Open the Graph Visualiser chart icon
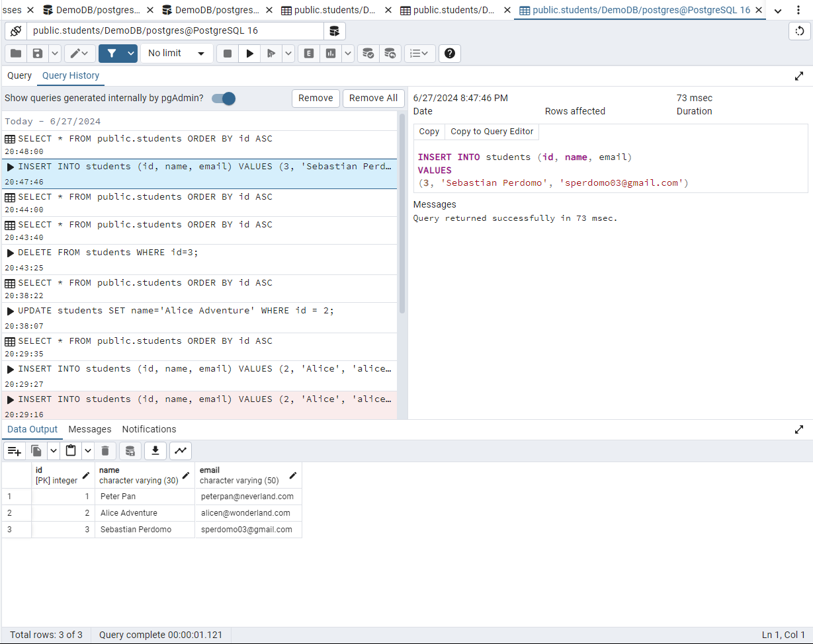The image size is (813, 644). [181, 451]
